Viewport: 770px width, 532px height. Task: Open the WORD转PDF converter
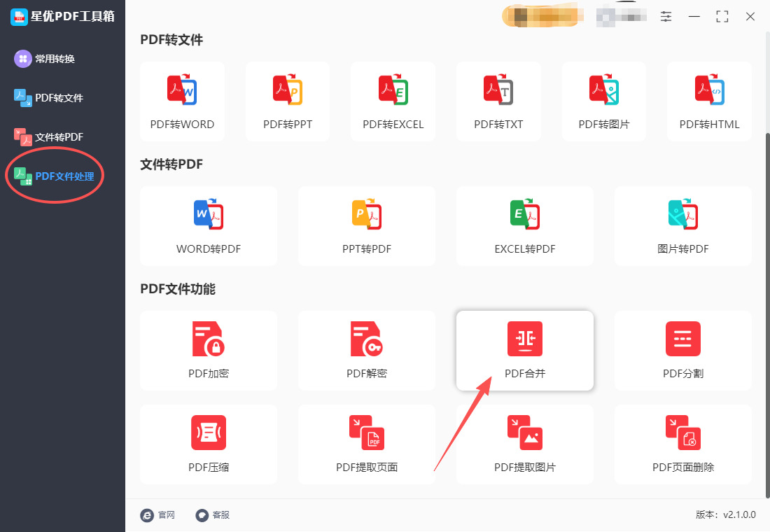(x=209, y=226)
